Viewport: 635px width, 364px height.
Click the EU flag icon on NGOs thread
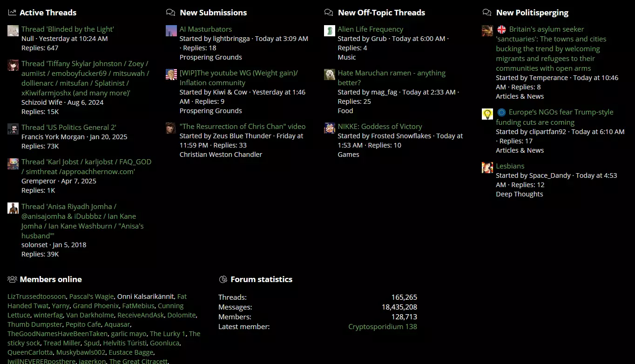[x=501, y=112]
